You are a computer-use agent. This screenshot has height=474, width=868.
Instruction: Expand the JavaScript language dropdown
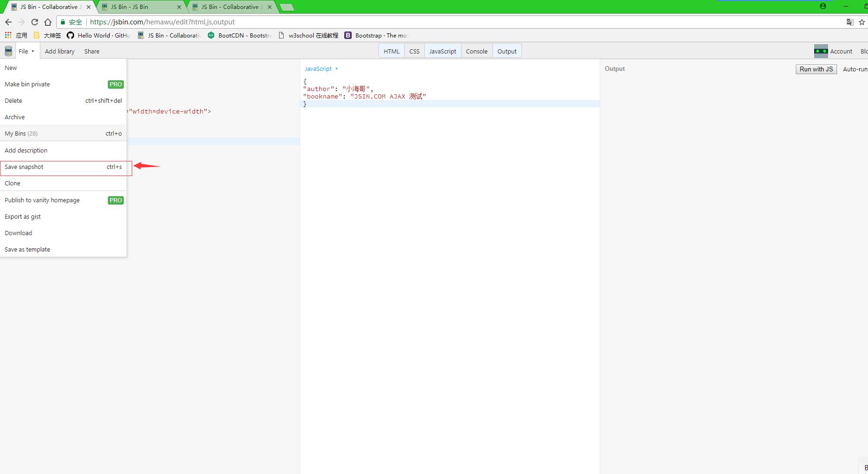tap(321, 69)
